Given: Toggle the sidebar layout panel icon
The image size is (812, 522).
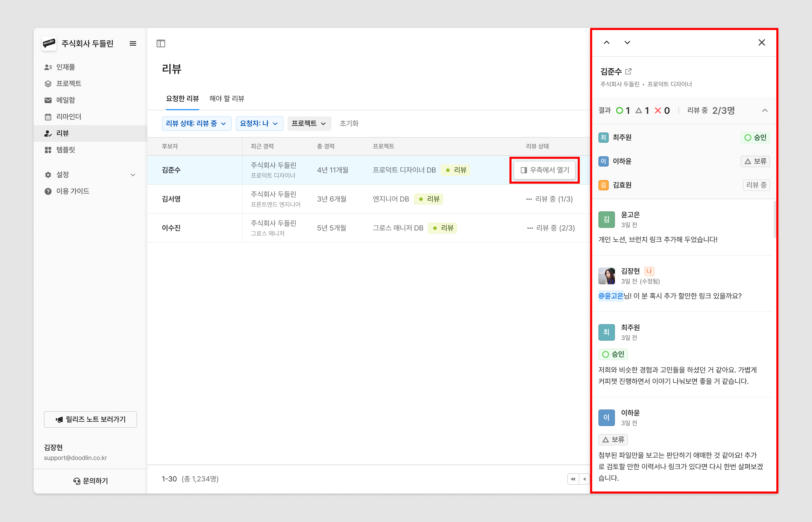Looking at the screenshot, I should click(x=161, y=43).
